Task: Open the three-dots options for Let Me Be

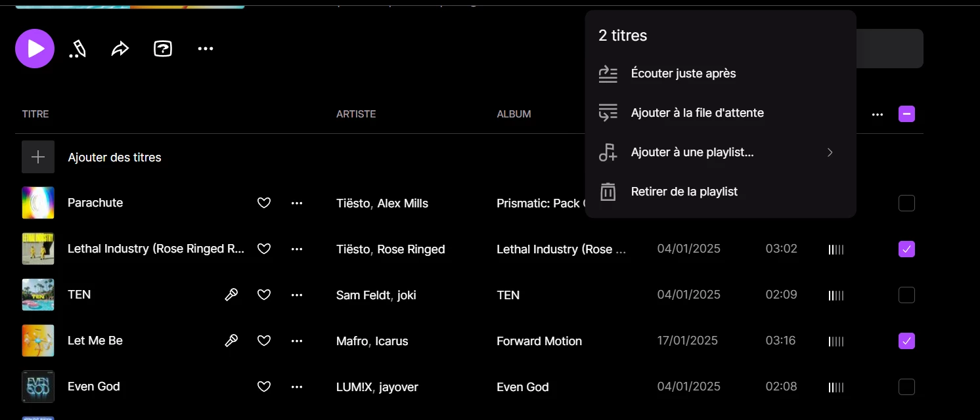Action: click(x=297, y=341)
